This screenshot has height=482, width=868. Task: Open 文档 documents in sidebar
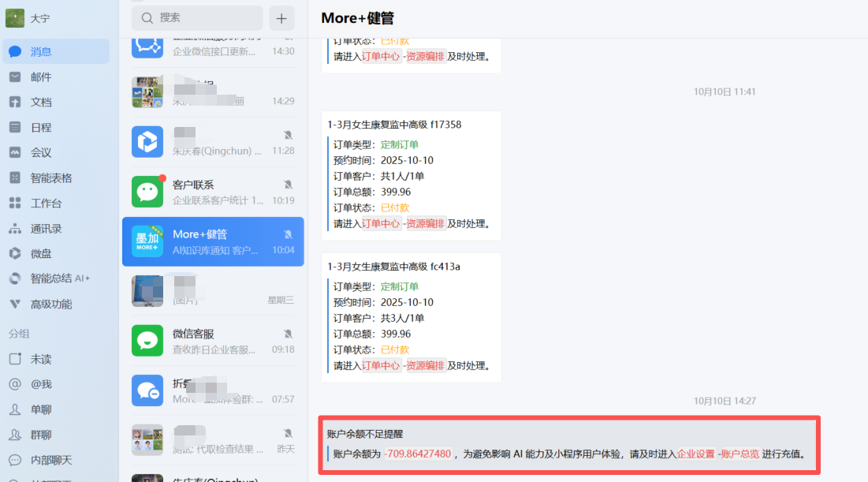(x=41, y=102)
